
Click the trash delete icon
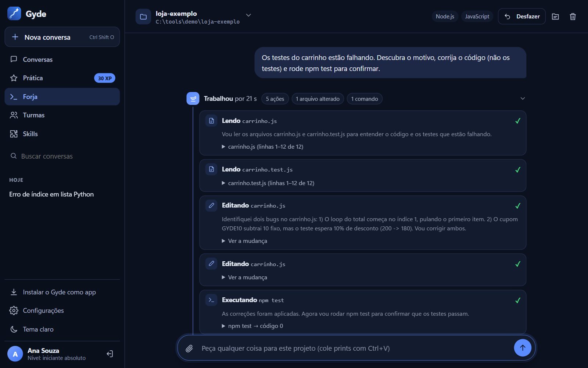coord(573,17)
